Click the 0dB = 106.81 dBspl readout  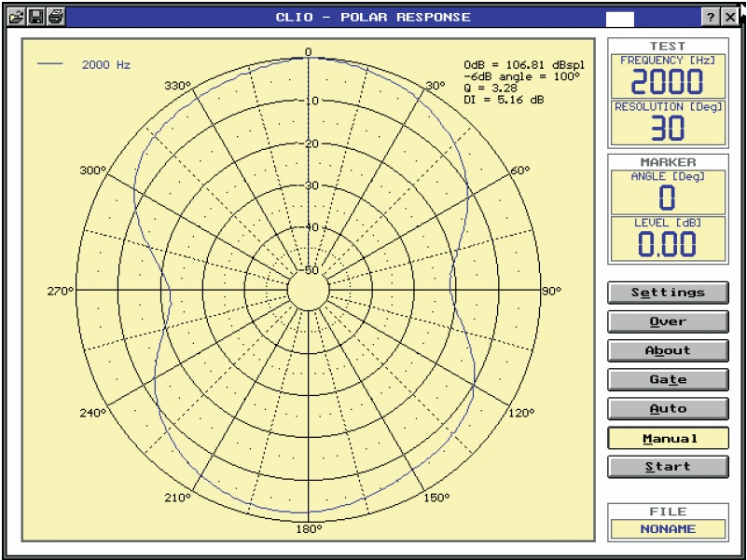524,65
